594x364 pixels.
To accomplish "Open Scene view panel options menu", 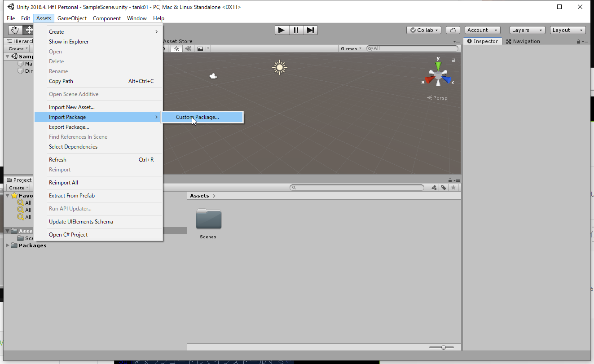I will tap(458, 42).
